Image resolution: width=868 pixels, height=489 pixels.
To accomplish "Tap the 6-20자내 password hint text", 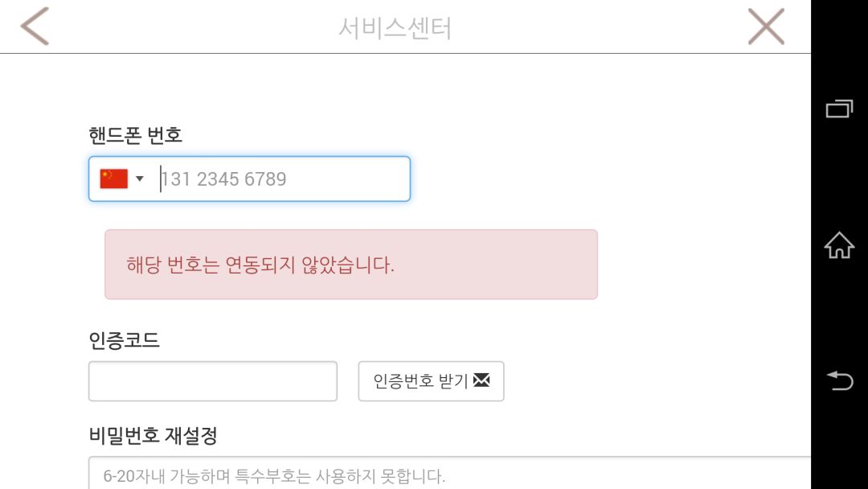I will click(273, 476).
